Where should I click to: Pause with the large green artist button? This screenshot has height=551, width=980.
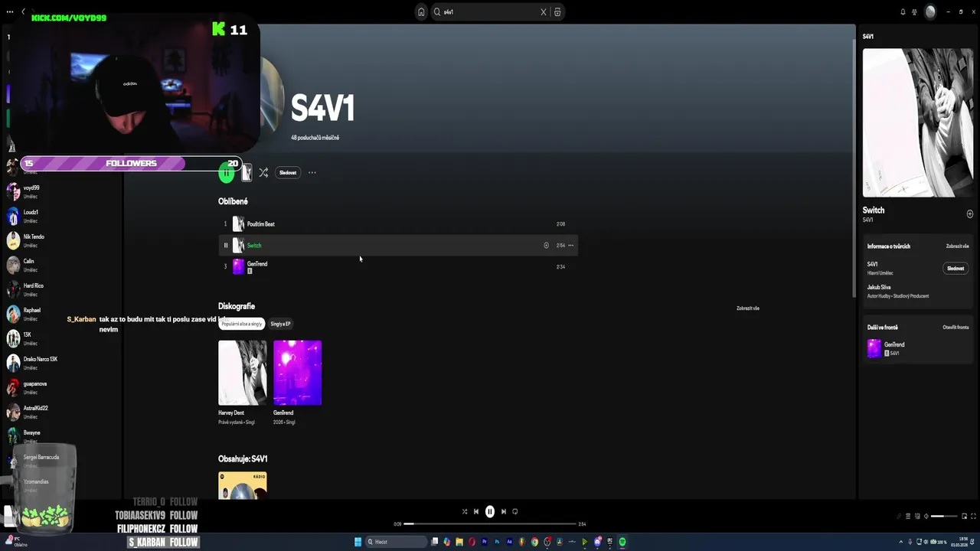click(227, 173)
